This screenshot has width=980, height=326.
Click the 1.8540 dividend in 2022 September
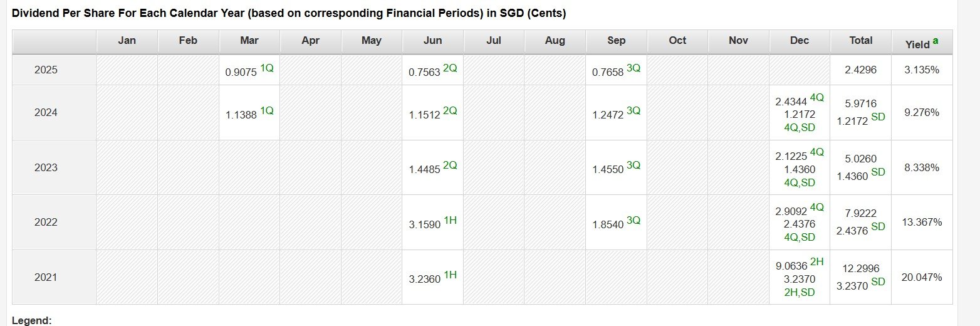[608, 224]
